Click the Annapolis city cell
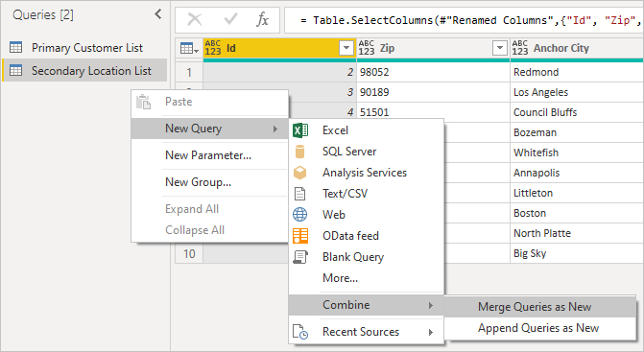This screenshot has width=644, height=352. tap(577, 173)
